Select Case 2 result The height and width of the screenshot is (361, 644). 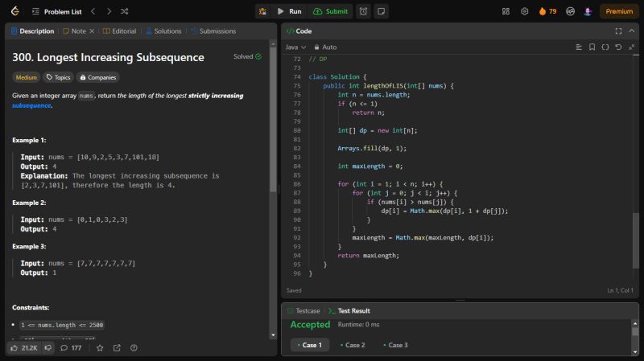353,345
